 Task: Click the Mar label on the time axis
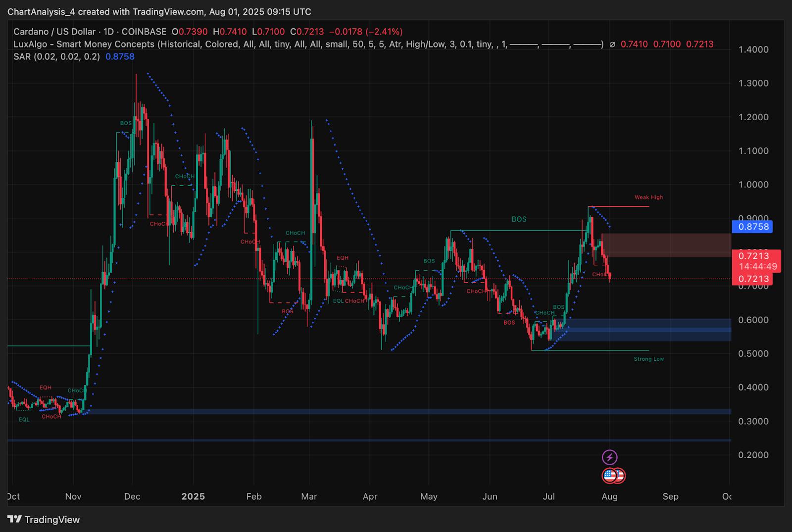pyautogui.click(x=309, y=496)
